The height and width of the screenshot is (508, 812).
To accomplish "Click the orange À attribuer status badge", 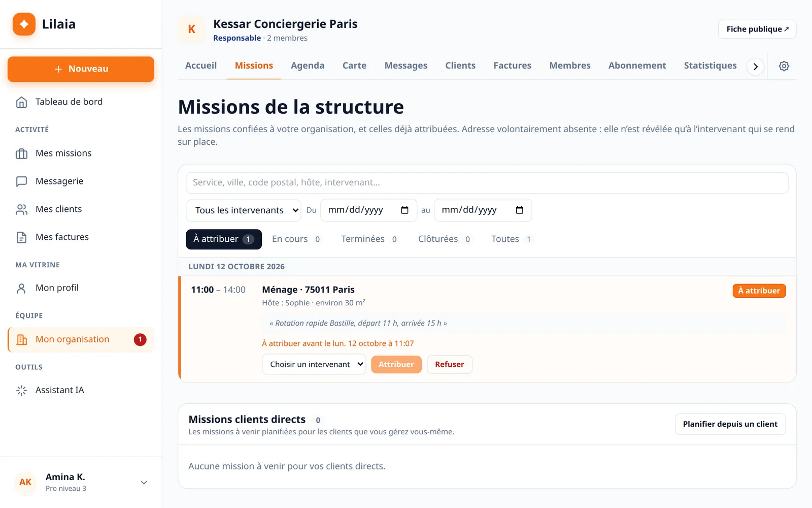I will 759,291.
